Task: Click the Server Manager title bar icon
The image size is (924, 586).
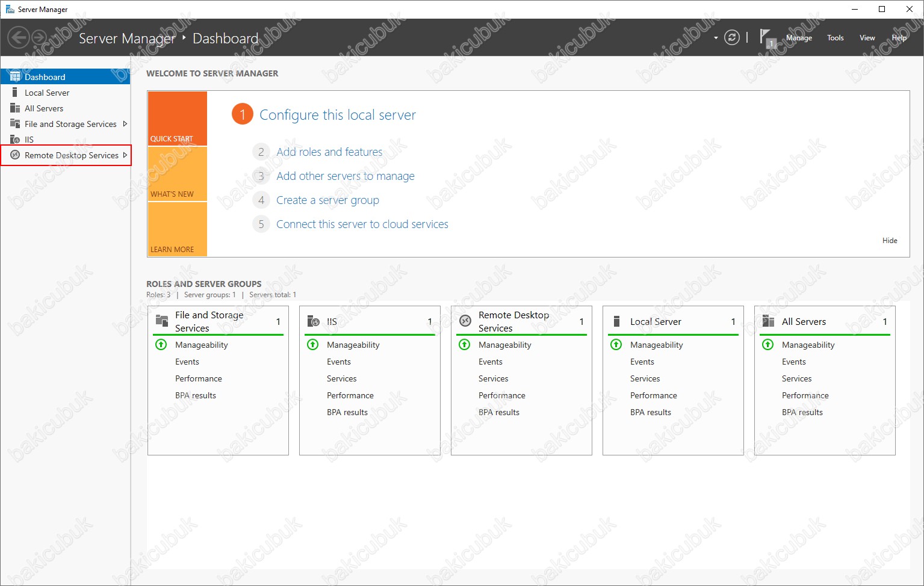Action: coord(10,9)
